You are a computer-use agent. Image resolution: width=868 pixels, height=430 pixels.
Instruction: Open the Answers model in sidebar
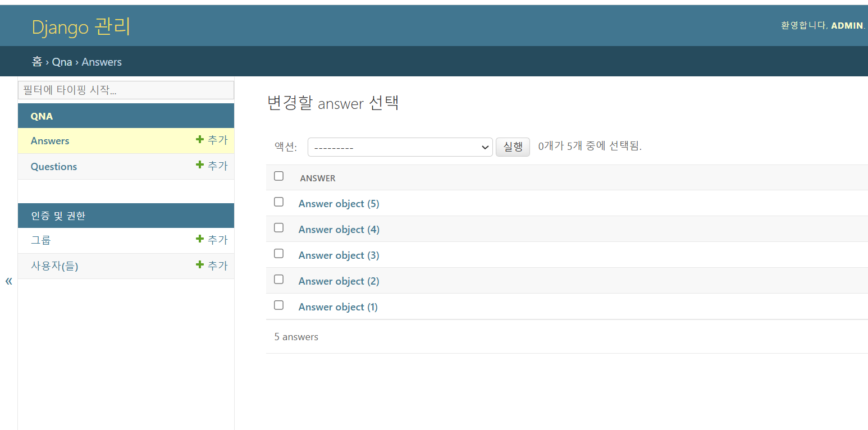[50, 141]
